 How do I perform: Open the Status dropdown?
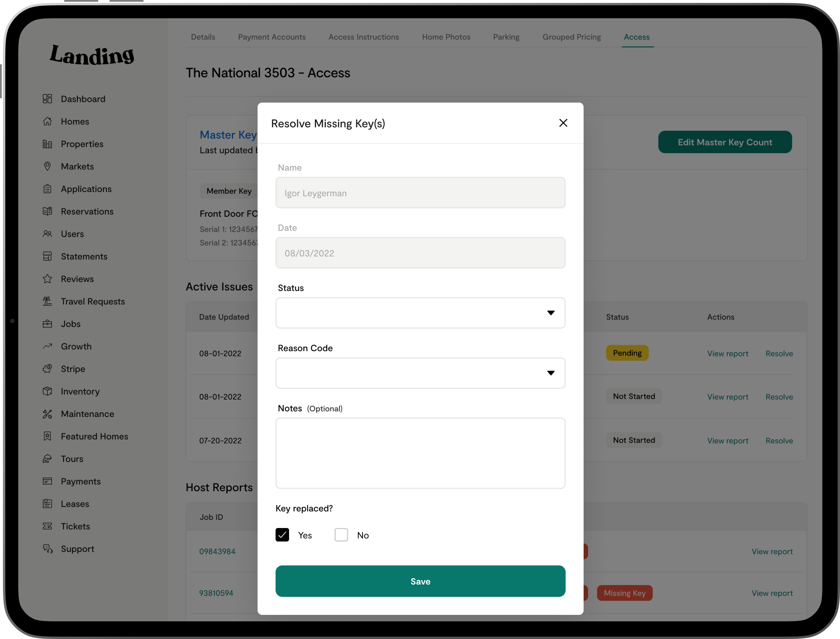point(420,313)
